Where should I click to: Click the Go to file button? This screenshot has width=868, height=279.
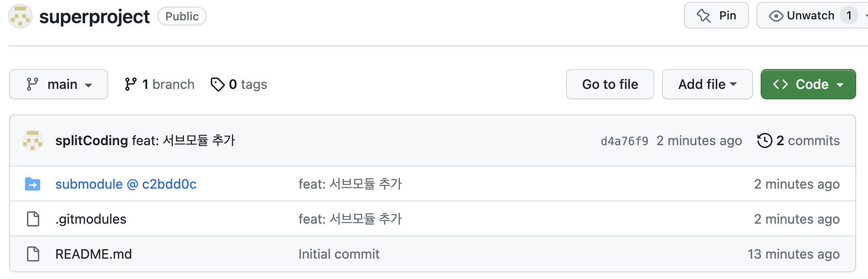coord(610,84)
